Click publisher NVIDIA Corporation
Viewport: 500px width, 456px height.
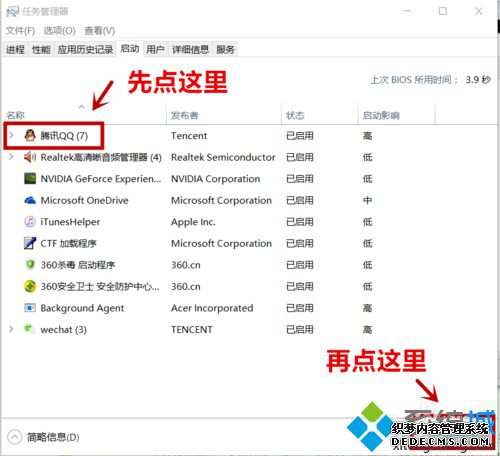(x=215, y=179)
